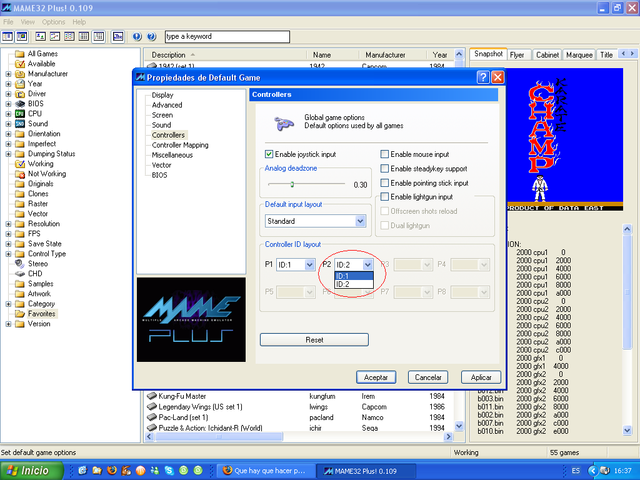Click the Reset button
This screenshot has height=480, width=640.
[314, 340]
